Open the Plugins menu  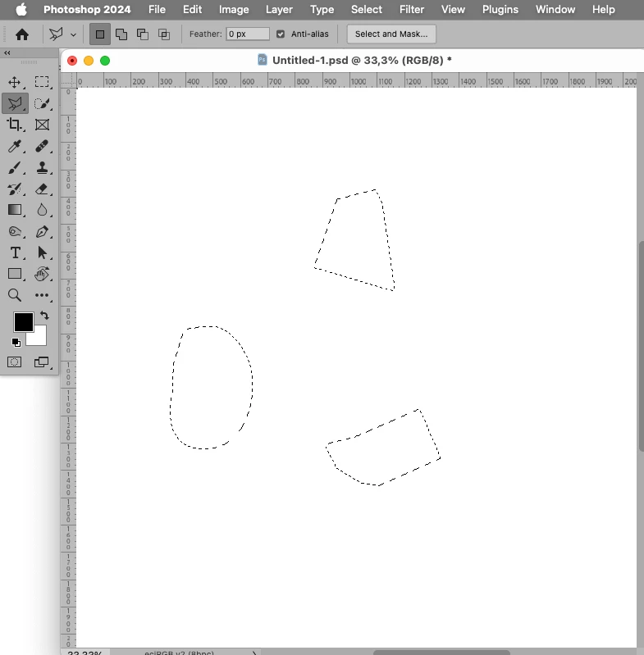click(x=500, y=9)
